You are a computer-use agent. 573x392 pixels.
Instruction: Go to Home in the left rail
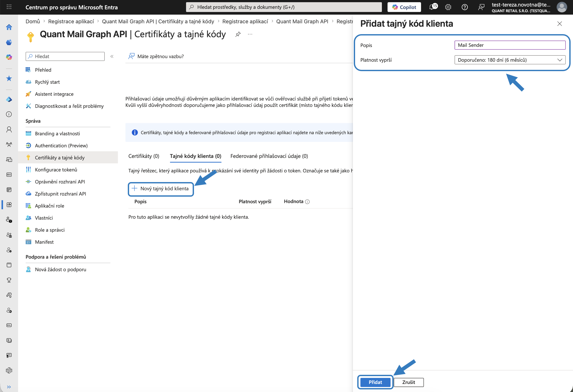tap(9, 27)
